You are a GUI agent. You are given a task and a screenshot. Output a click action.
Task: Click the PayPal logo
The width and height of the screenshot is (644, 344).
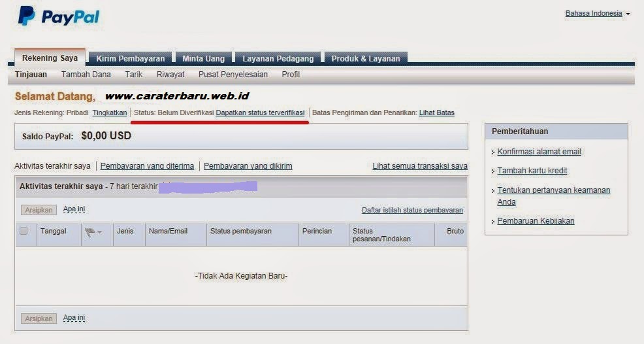[x=58, y=16]
